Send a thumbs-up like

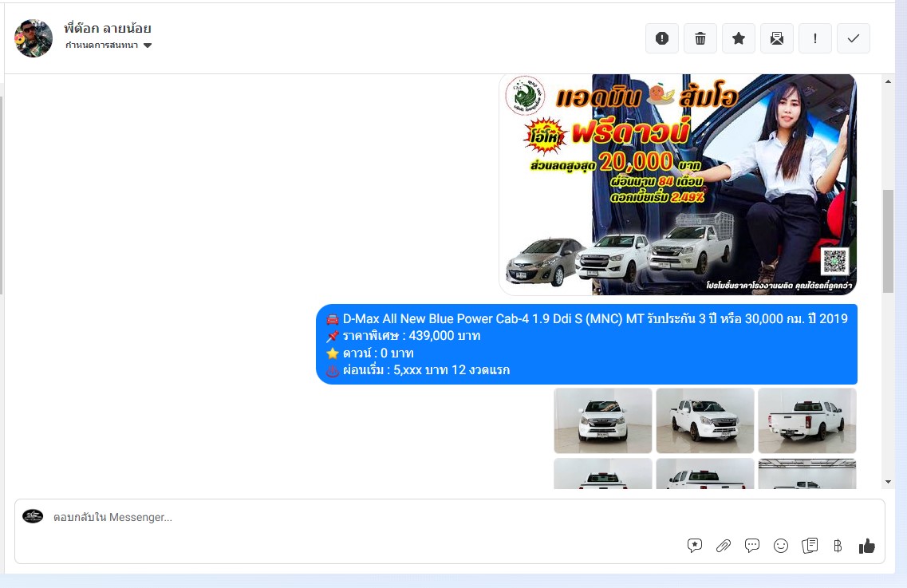(866, 546)
